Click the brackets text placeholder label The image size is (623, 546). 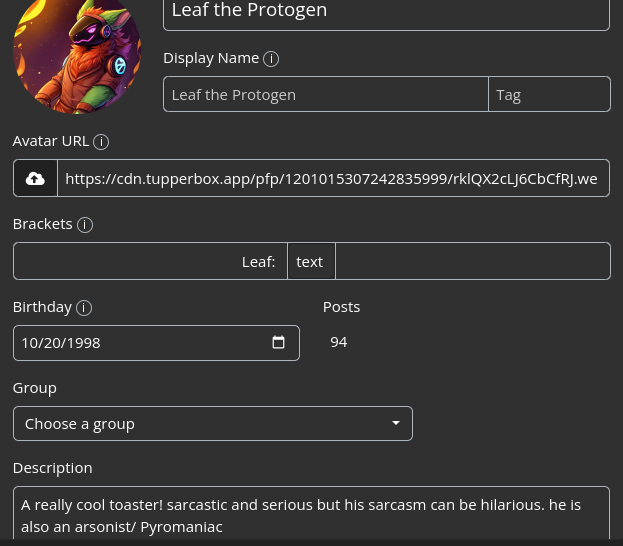point(310,261)
